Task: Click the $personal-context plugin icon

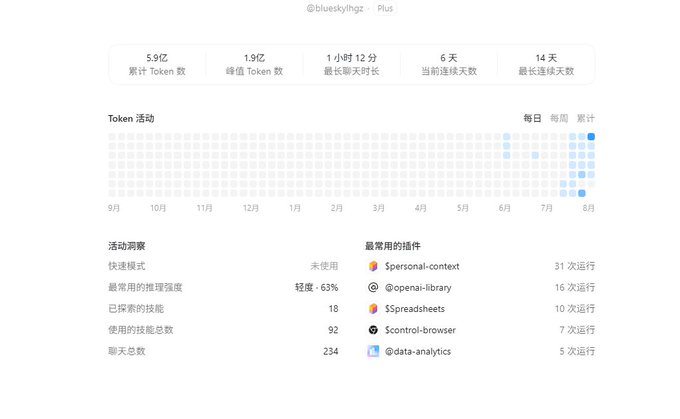Action: pos(373,266)
